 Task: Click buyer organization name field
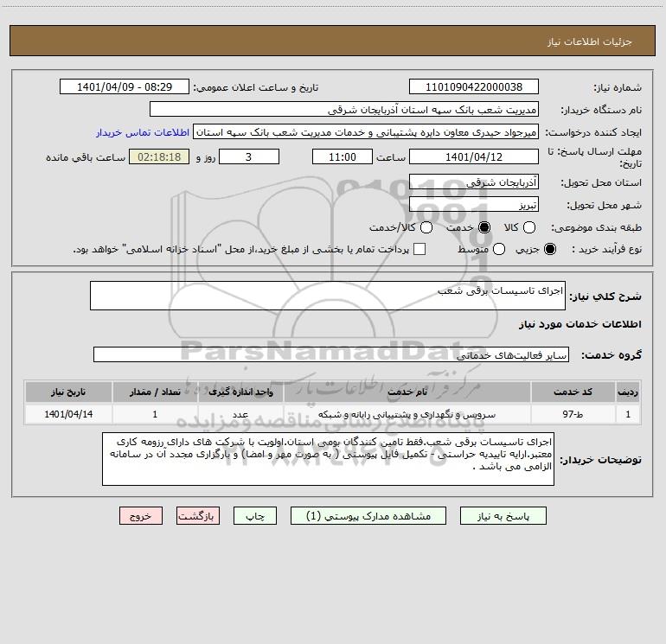click(344, 109)
